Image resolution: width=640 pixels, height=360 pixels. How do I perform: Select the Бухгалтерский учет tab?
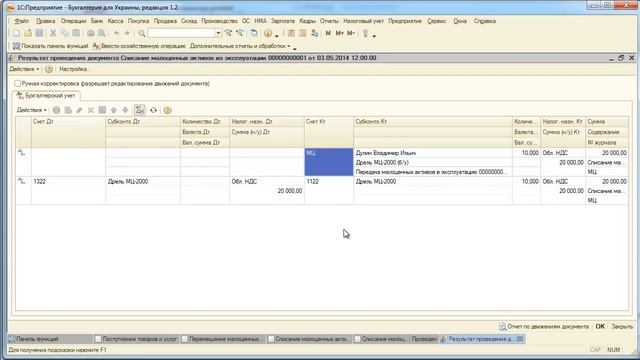46,96
